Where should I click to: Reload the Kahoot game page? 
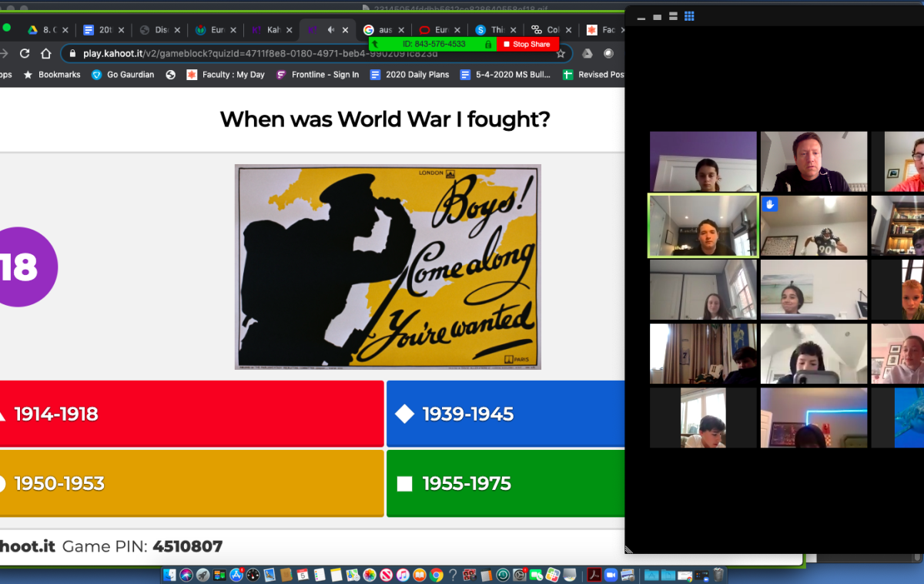pyautogui.click(x=24, y=55)
